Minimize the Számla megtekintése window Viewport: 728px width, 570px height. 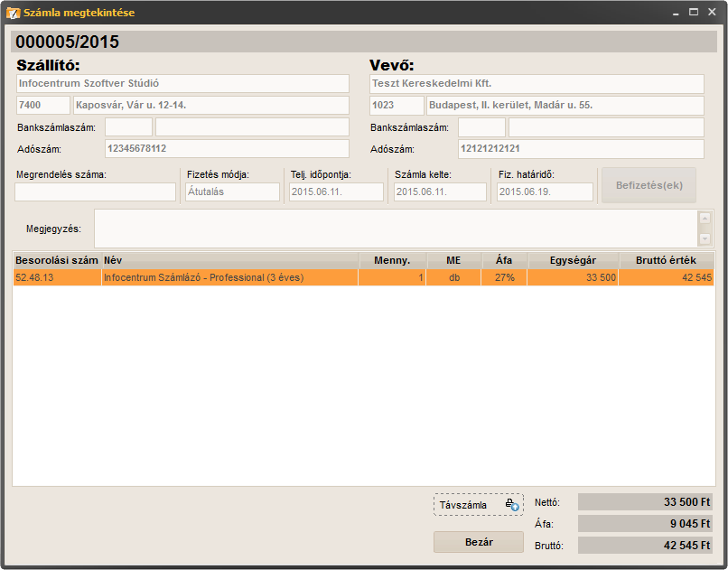[676, 13]
